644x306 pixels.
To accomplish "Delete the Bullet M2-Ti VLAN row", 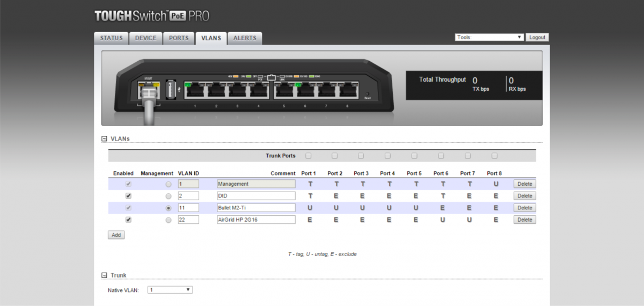I will (x=525, y=208).
